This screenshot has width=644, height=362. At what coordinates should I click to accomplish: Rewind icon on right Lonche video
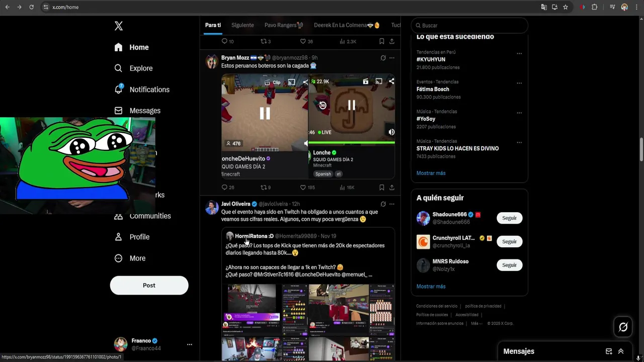point(323,105)
